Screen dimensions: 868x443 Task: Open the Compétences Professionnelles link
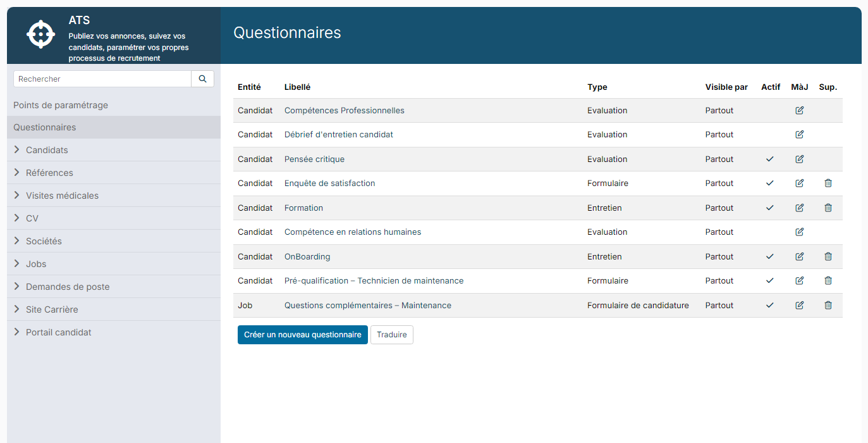click(345, 111)
